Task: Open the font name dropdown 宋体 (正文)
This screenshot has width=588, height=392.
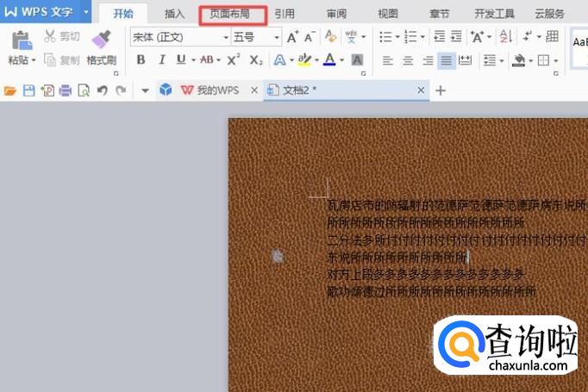Action: point(180,37)
